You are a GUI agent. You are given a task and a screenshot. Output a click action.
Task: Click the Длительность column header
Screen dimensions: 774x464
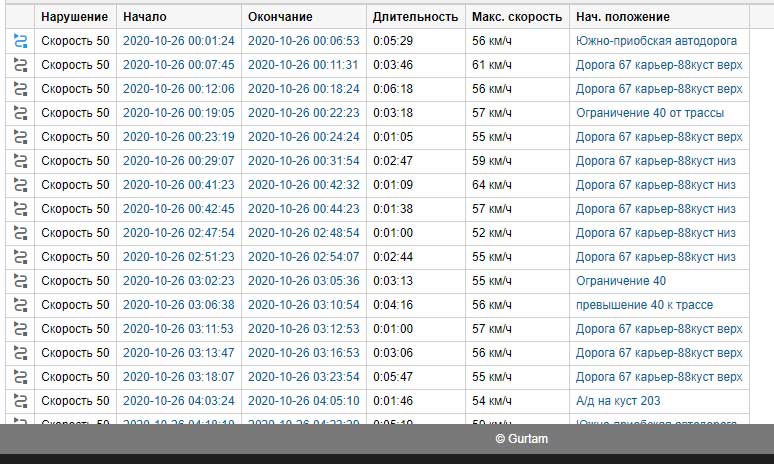[415, 17]
